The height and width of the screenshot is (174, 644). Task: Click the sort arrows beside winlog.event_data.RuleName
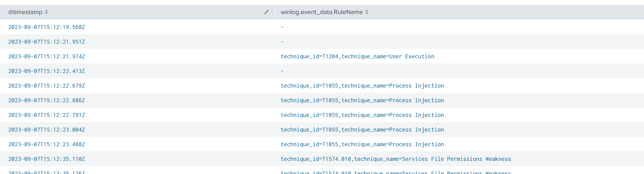[367, 12]
